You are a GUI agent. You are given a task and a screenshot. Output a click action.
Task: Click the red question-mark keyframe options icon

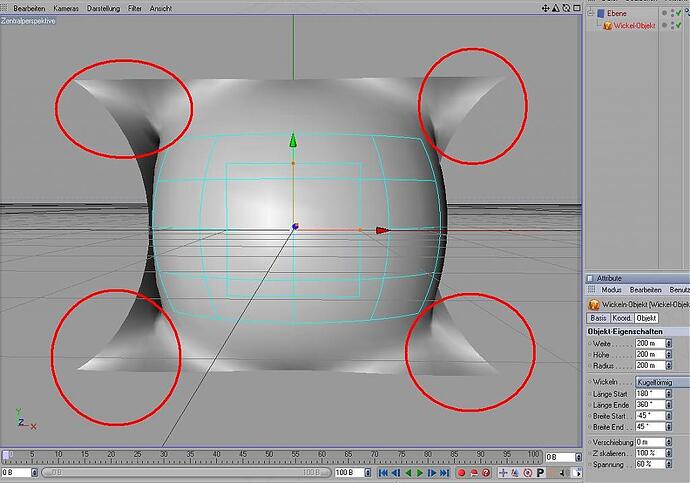click(x=486, y=473)
